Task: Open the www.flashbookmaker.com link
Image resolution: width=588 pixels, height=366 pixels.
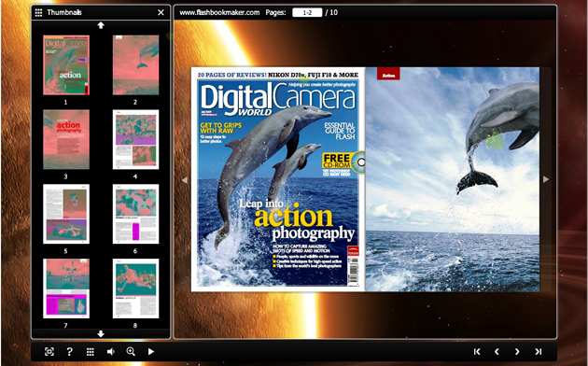Action: [x=219, y=12]
